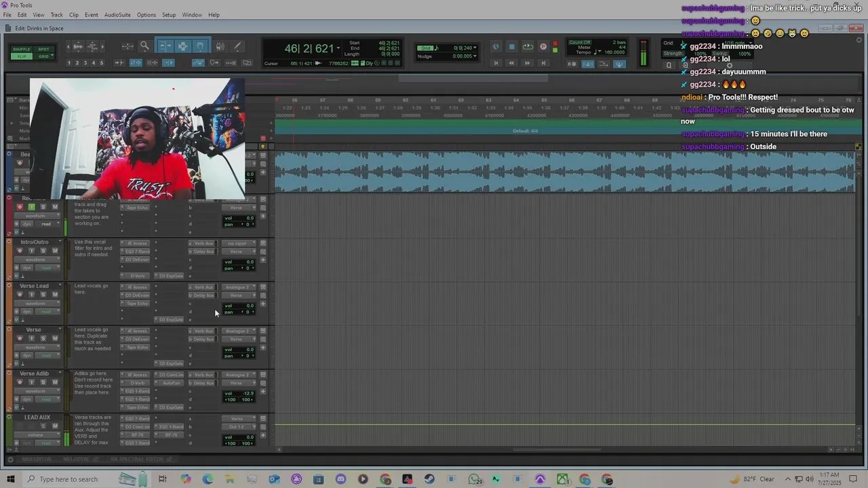868x488 pixels.
Task: Click Return to Zero transport button
Action: (x=496, y=63)
